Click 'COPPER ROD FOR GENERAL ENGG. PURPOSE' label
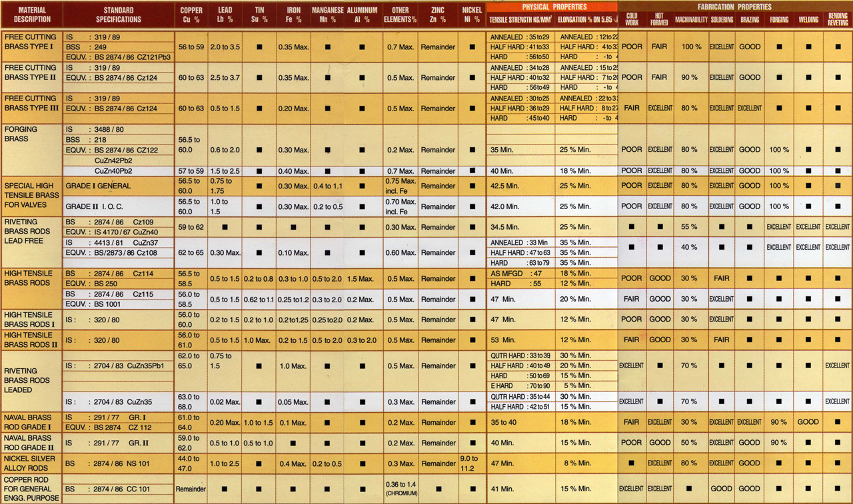 31,489
